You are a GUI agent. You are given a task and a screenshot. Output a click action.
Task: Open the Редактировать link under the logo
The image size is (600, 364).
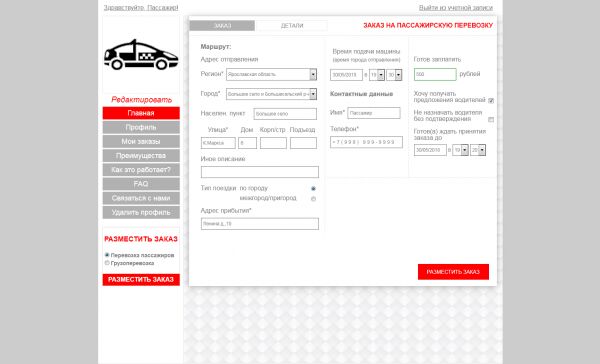(x=141, y=100)
